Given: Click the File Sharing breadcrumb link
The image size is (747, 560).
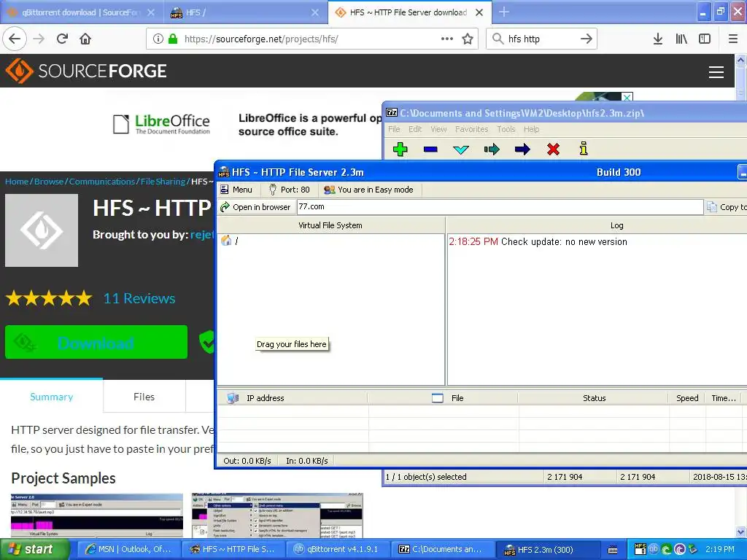Looking at the screenshot, I should click(x=163, y=182).
